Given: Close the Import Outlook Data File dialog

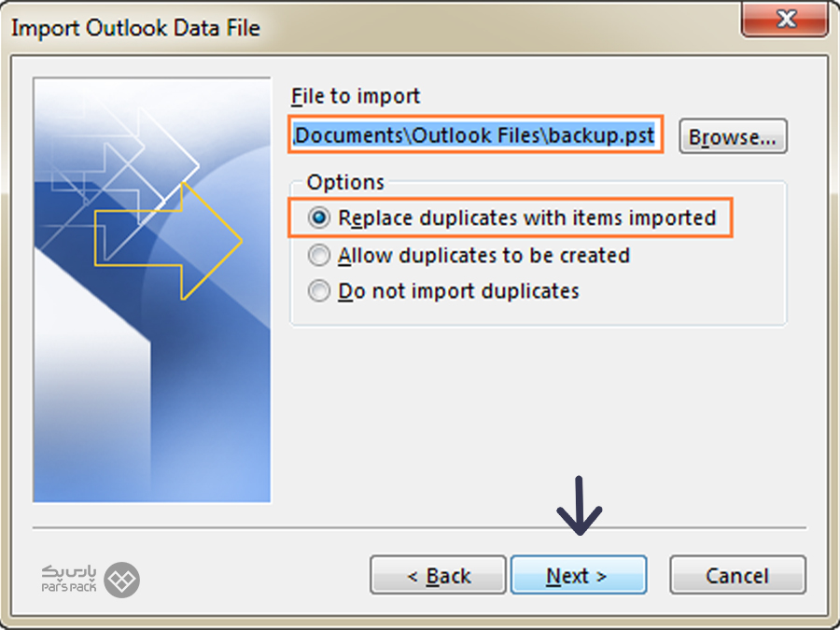Looking at the screenshot, I should pos(785,20).
